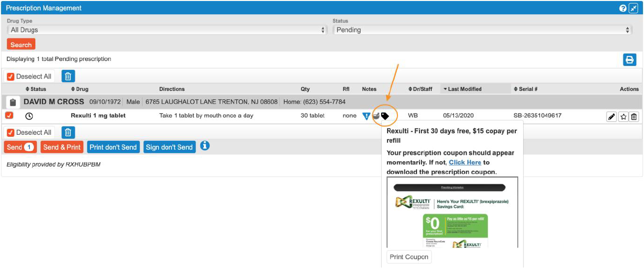
Task: Click the Sign don't Send button
Action: pyautogui.click(x=169, y=147)
